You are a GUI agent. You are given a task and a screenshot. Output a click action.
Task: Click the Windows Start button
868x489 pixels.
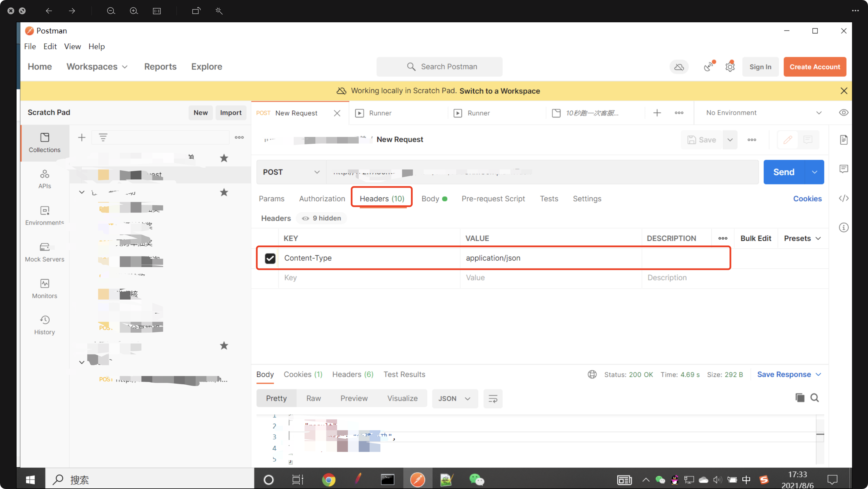tap(30, 480)
